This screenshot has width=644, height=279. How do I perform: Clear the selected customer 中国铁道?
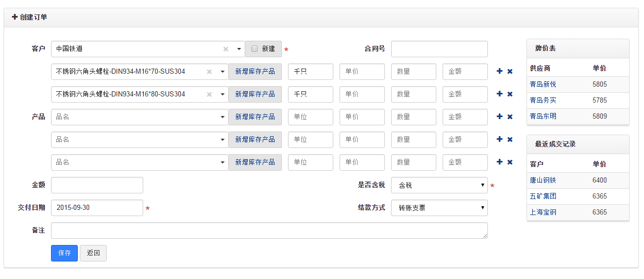point(226,49)
